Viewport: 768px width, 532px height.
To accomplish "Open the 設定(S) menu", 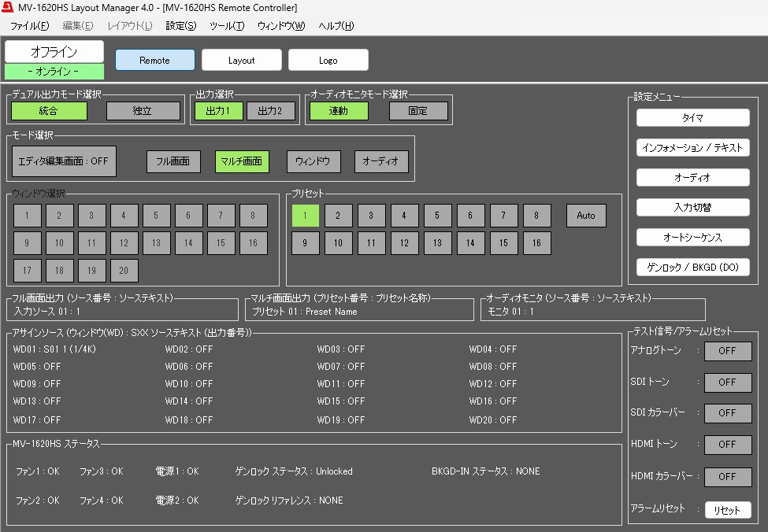I will [180, 26].
